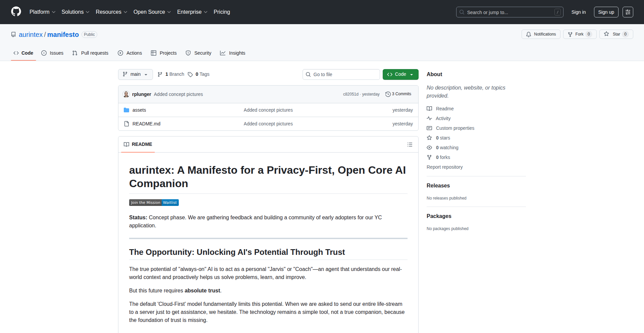Viewport: 644px width, 333px height.
Task: Star the manifesto repository
Action: click(x=616, y=34)
